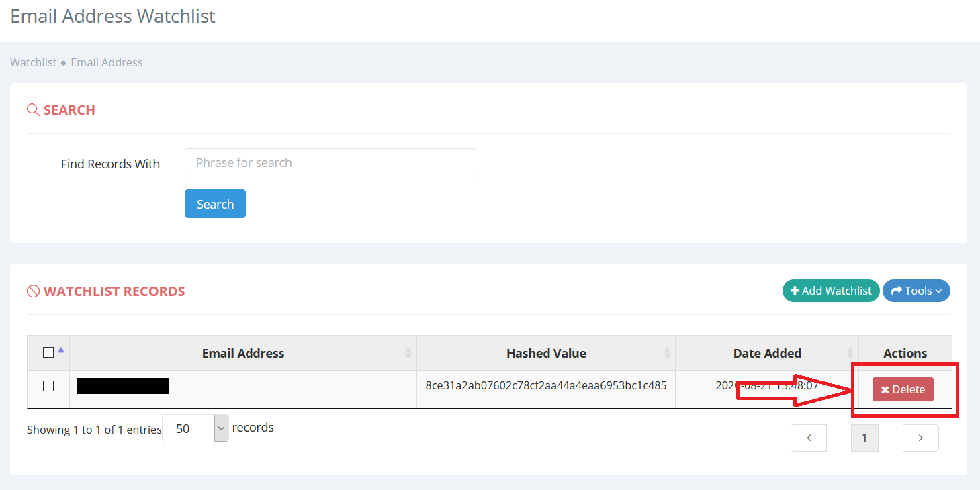Click the prohibition icon beside WATCHLIST RECORDS
The image size is (980, 490).
(x=32, y=291)
